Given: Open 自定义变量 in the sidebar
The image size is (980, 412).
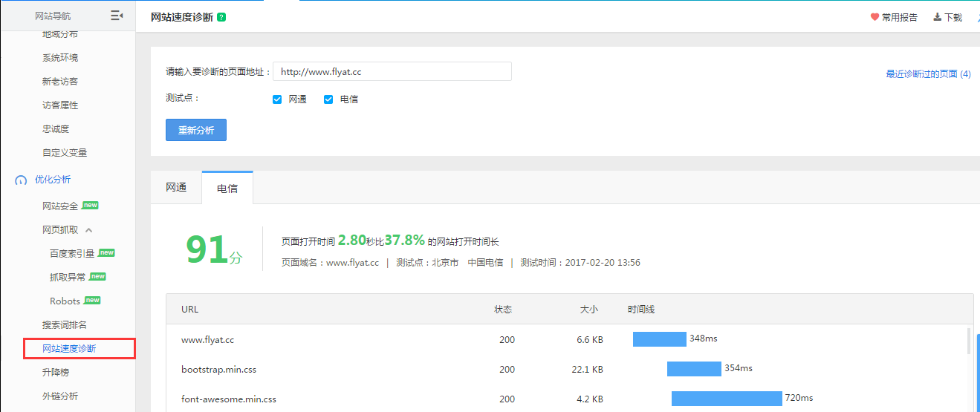Looking at the screenshot, I should coord(65,153).
